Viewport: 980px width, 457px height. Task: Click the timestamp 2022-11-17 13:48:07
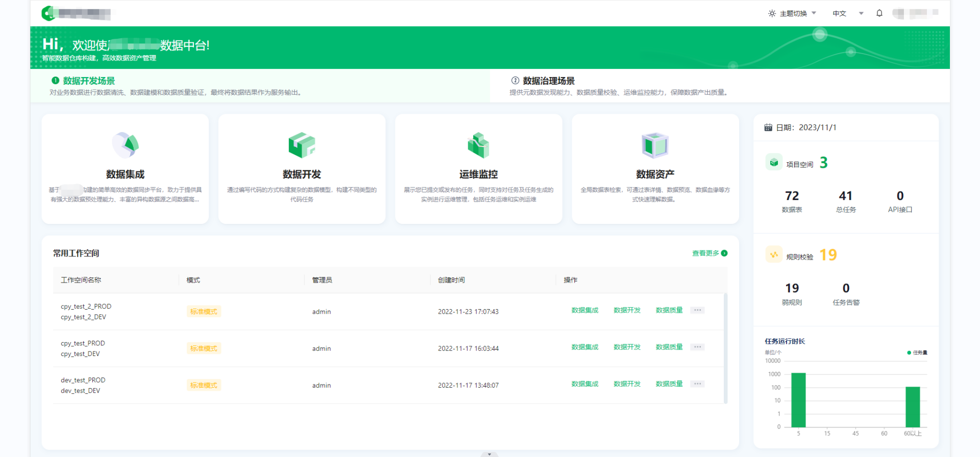[x=468, y=385]
